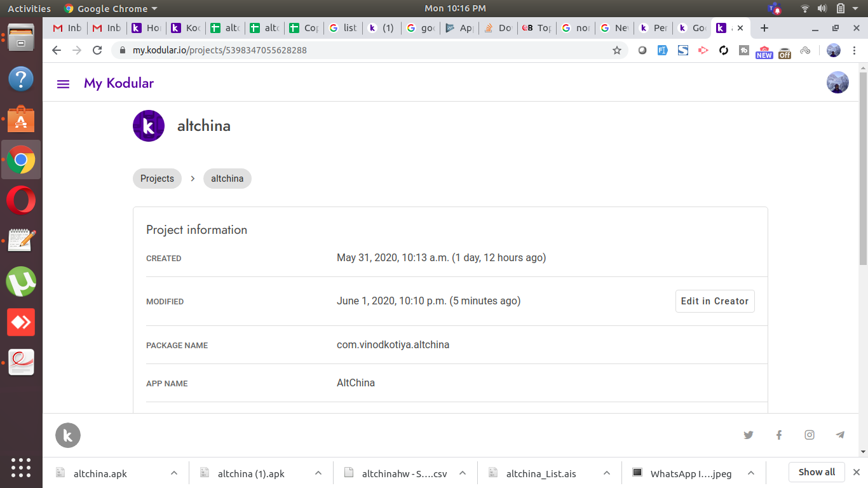Open Activities overview
The width and height of the screenshot is (868, 488).
(29, 8)
